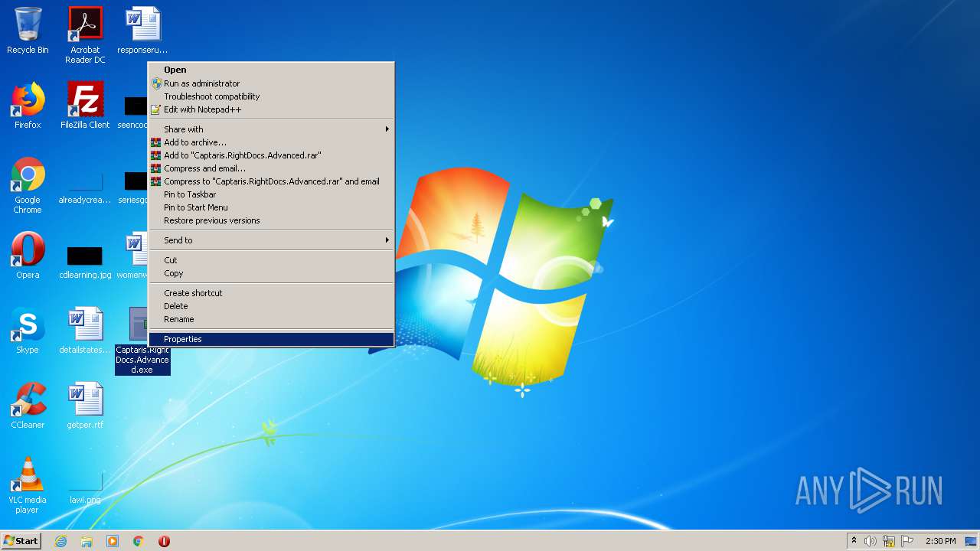Open the Opera taskbar icon

click(x=164, y=541)
